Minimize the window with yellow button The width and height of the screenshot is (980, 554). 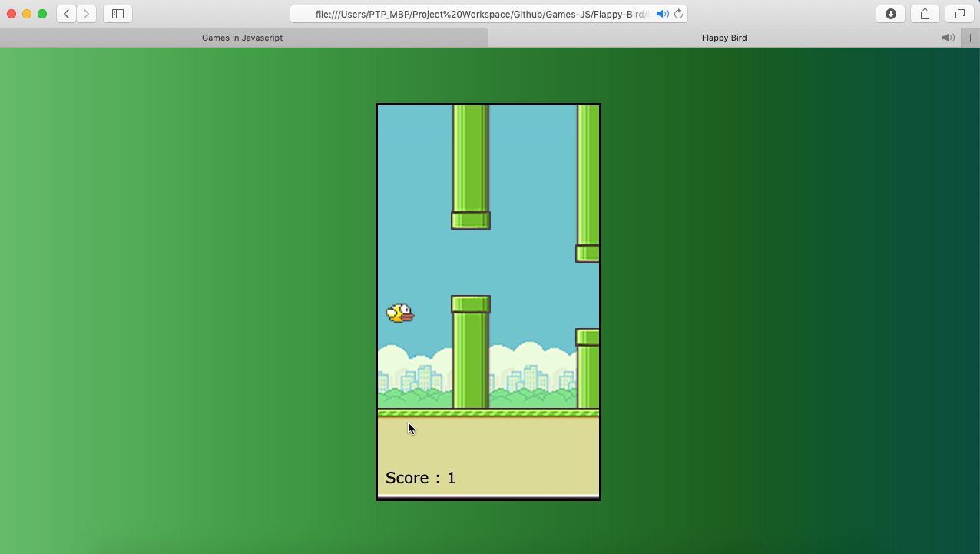[27, 14]
